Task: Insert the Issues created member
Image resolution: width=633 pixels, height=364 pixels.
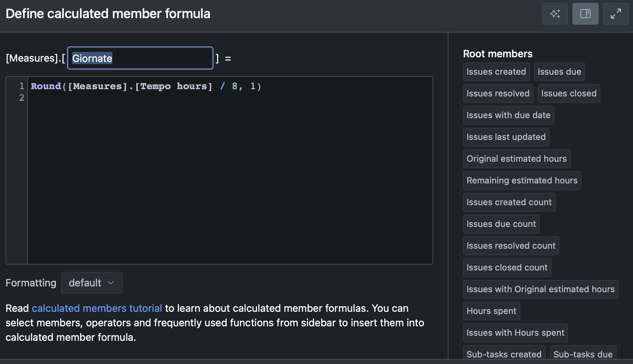Action: 496,72
